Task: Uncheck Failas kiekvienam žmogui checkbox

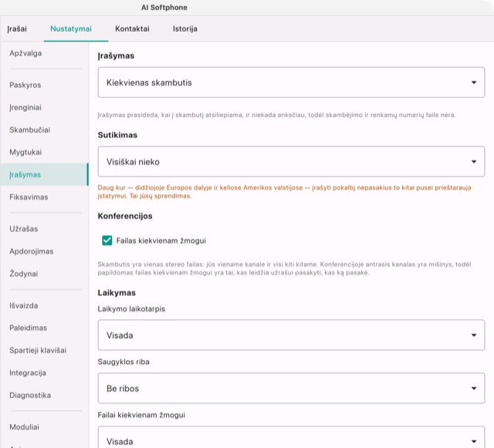Action: [x=107, y=241]
